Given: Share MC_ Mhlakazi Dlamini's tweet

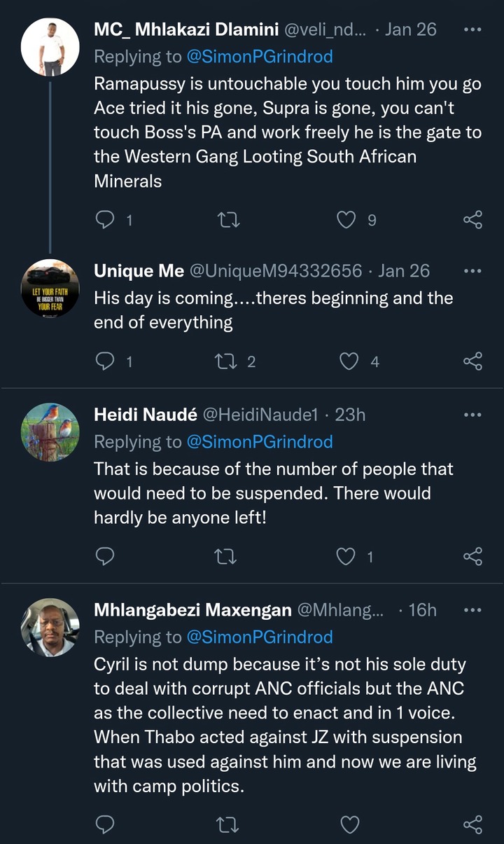Looking at the screenshot, I should (x=473, y=220).
